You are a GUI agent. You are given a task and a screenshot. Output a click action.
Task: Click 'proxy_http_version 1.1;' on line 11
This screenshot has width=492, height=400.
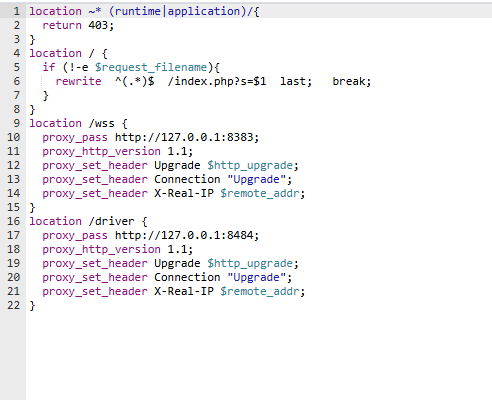tap(117, 151)
